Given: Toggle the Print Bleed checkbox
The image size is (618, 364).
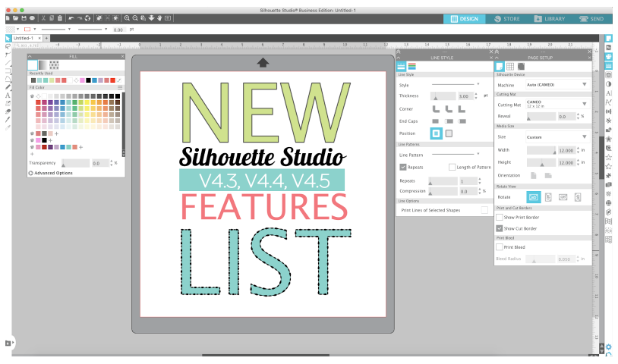Looking at the screenshot, I should (500, 246).
